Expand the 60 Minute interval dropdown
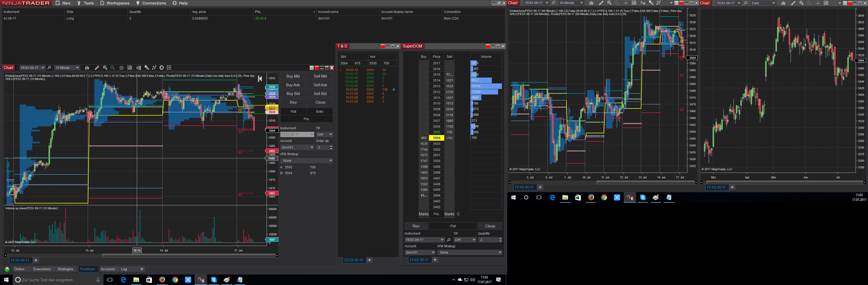 coord(571,3)
